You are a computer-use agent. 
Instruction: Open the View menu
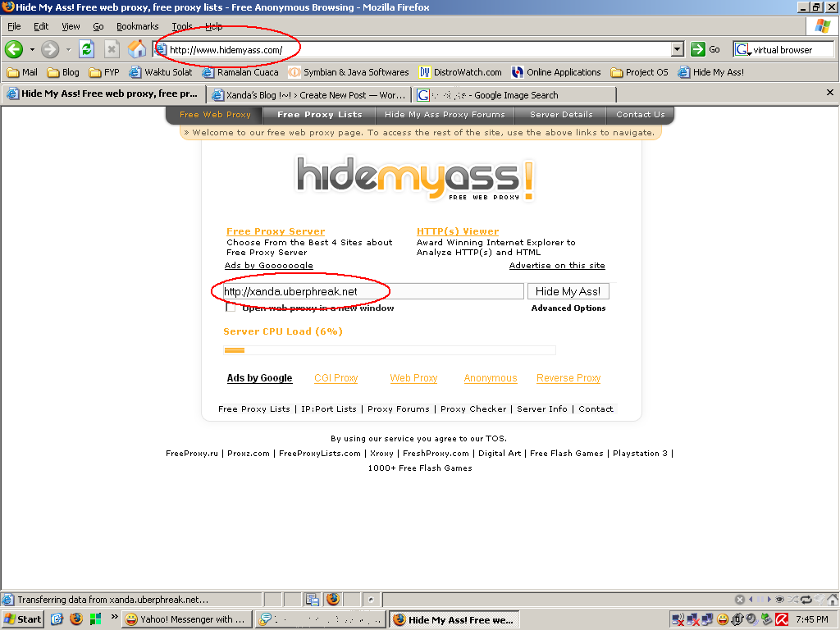click(71, 26)
